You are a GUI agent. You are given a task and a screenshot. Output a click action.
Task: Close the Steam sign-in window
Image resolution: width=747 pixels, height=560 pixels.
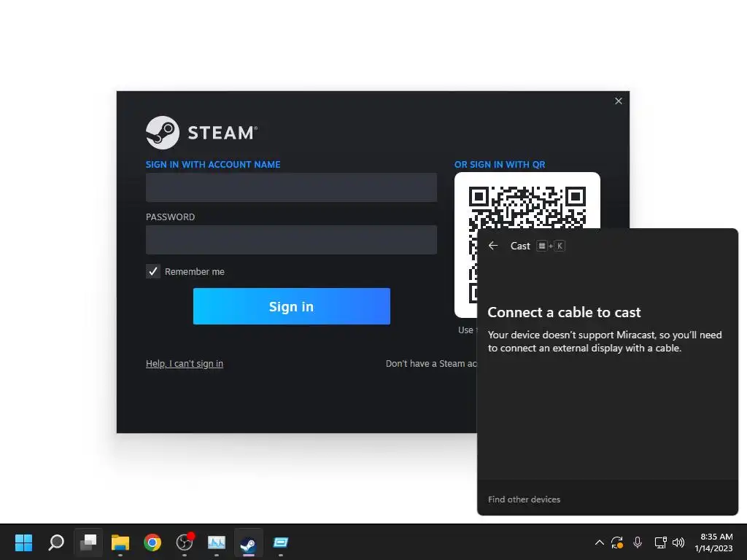click(x=619, y=101)
